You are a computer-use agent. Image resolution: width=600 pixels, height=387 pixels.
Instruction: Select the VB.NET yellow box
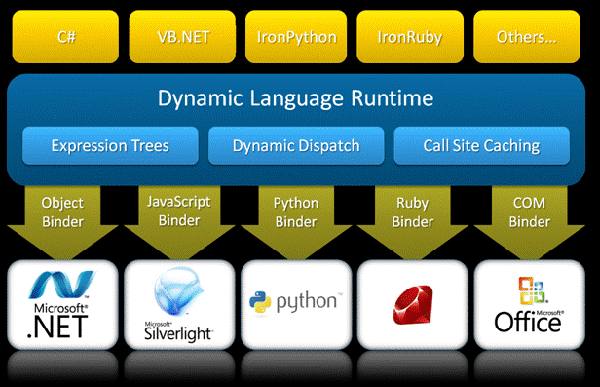[183, 37]
